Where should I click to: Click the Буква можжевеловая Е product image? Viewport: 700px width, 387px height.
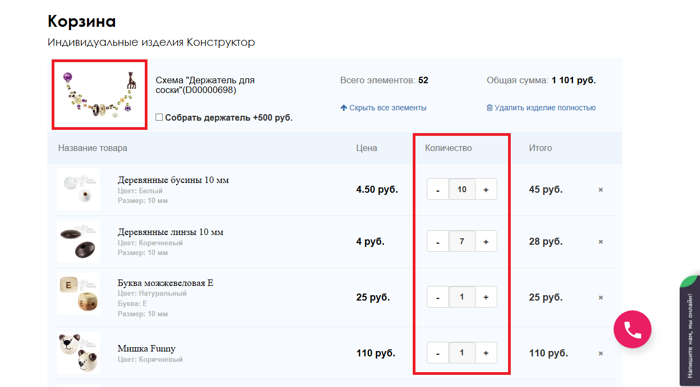(x=79, y=294)
